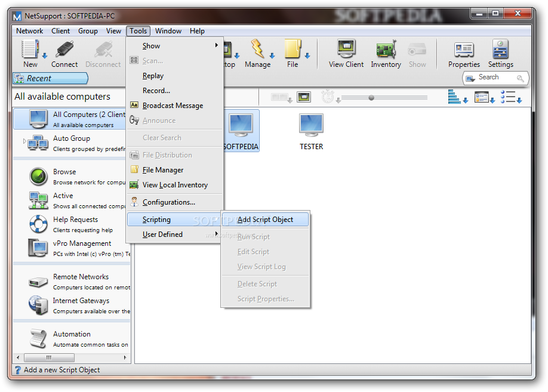Click the View Client monitor icon

[346, 49]
